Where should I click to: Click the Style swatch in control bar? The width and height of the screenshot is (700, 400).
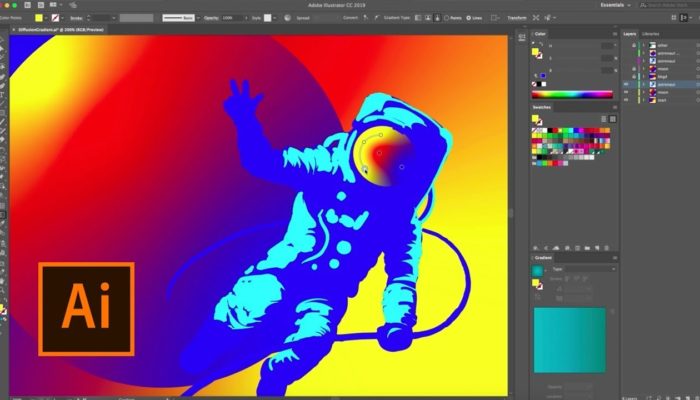point(267,18)
